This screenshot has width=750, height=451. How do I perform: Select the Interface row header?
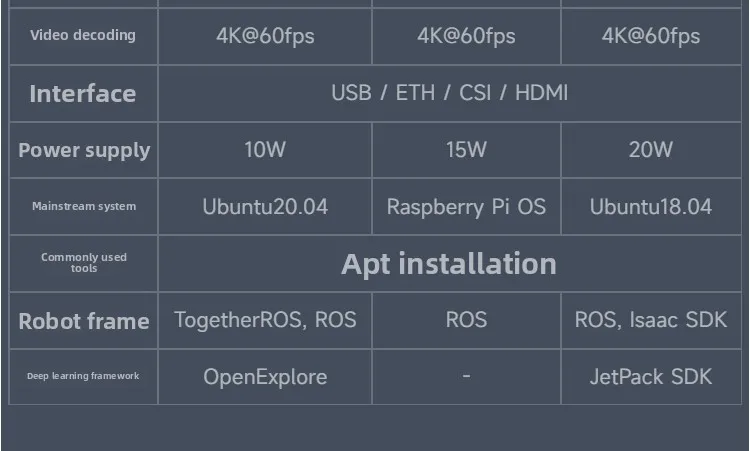[83, 94]
